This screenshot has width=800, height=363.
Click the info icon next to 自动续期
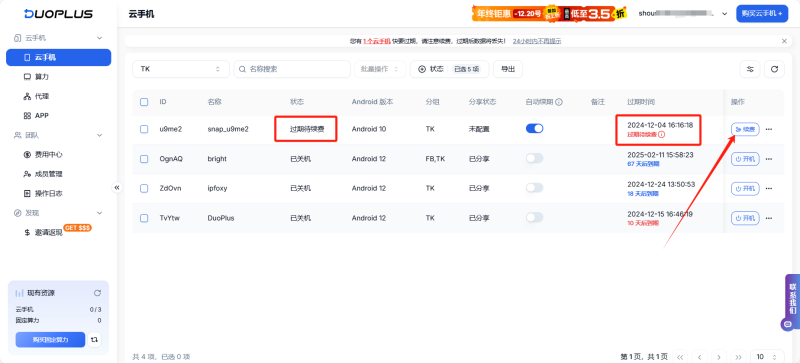[559, 102]
